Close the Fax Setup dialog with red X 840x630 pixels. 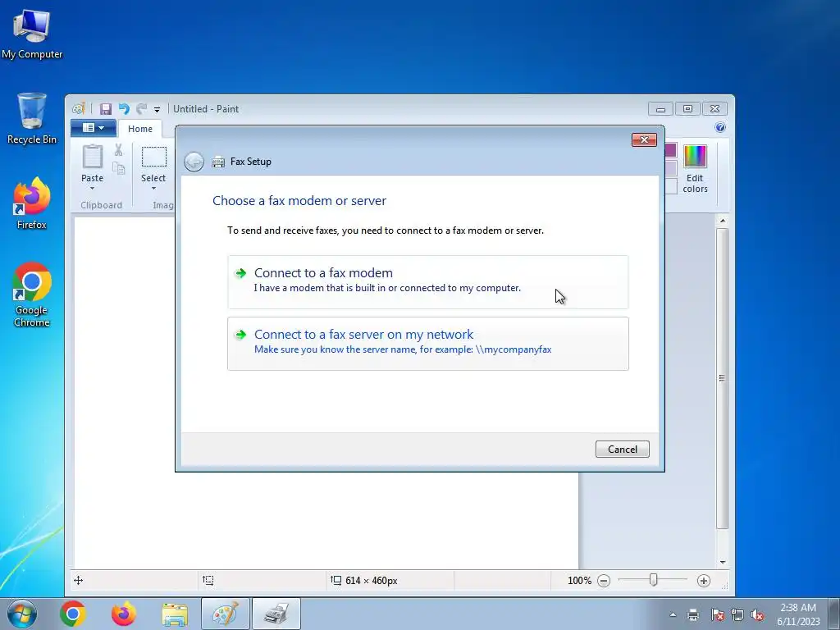[644, 139]
